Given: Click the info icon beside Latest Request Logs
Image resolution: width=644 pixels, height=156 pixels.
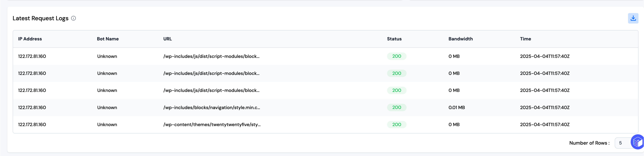Looking at the screenshot, I should (x=73, y=18).
